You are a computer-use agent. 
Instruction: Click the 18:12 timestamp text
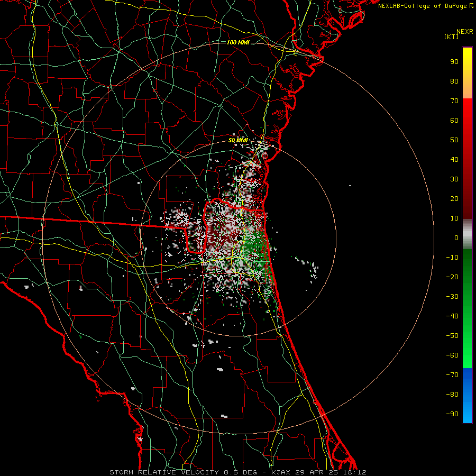tap(354, 472)
